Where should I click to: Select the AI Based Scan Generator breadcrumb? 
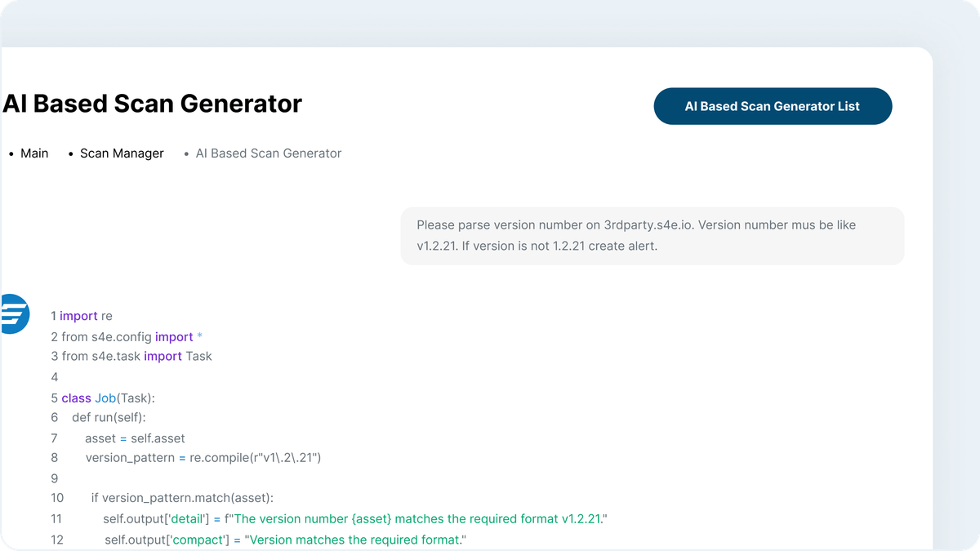(x=268, y=153)
